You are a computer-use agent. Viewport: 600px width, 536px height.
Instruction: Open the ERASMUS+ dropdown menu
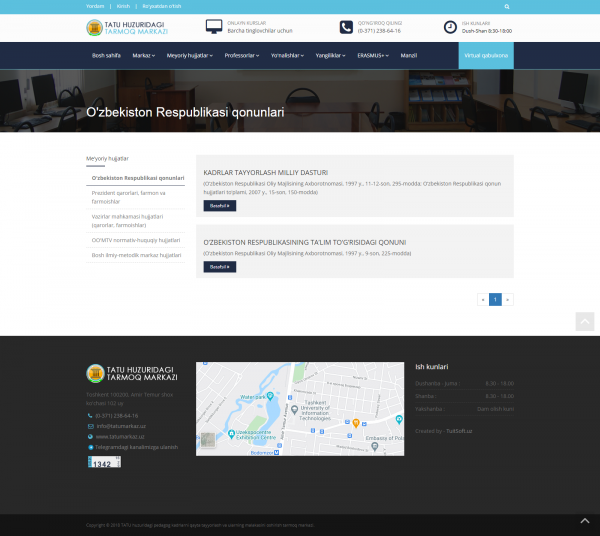point(374,56)
